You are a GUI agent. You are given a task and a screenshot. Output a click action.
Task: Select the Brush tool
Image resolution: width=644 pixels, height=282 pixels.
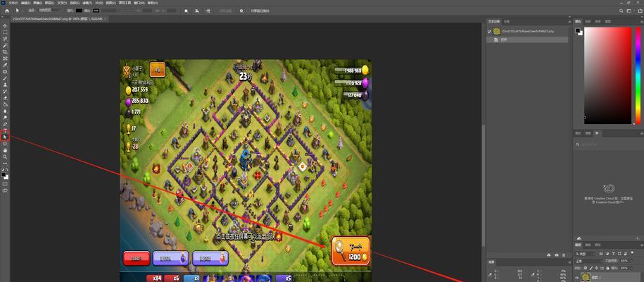click(x=6, y=78)
